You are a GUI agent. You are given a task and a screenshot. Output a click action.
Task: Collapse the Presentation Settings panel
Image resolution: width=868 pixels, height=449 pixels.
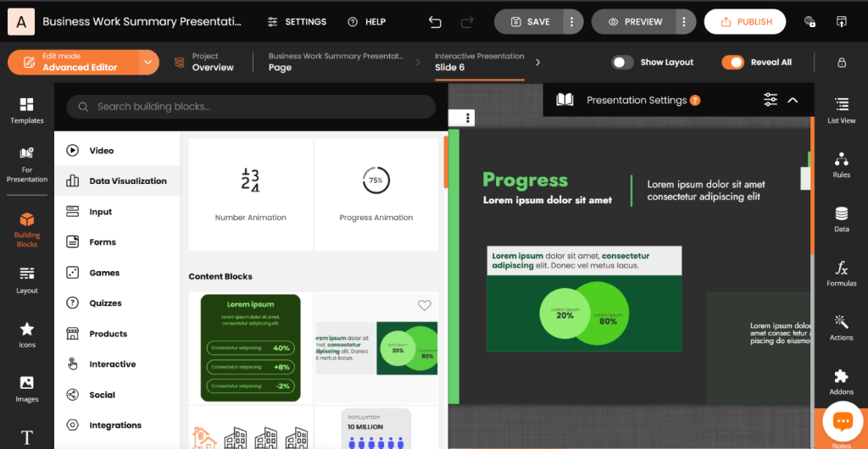coord(793,100)
